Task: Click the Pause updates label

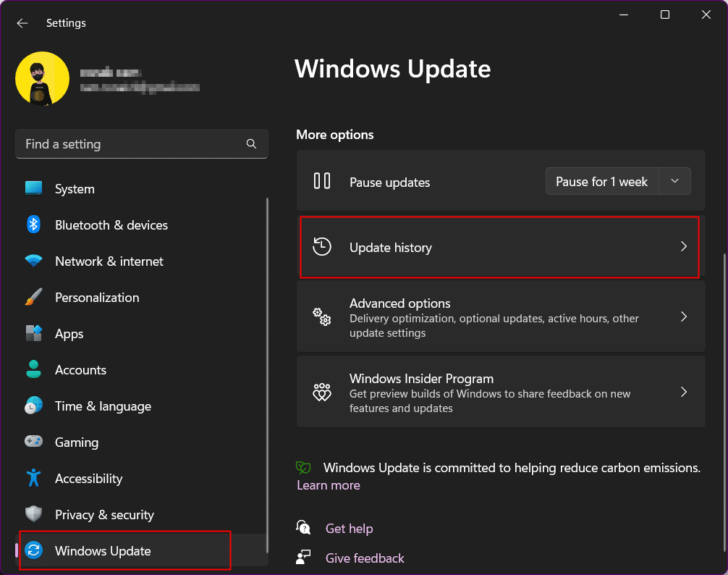Action: click(x=389, y=182)
